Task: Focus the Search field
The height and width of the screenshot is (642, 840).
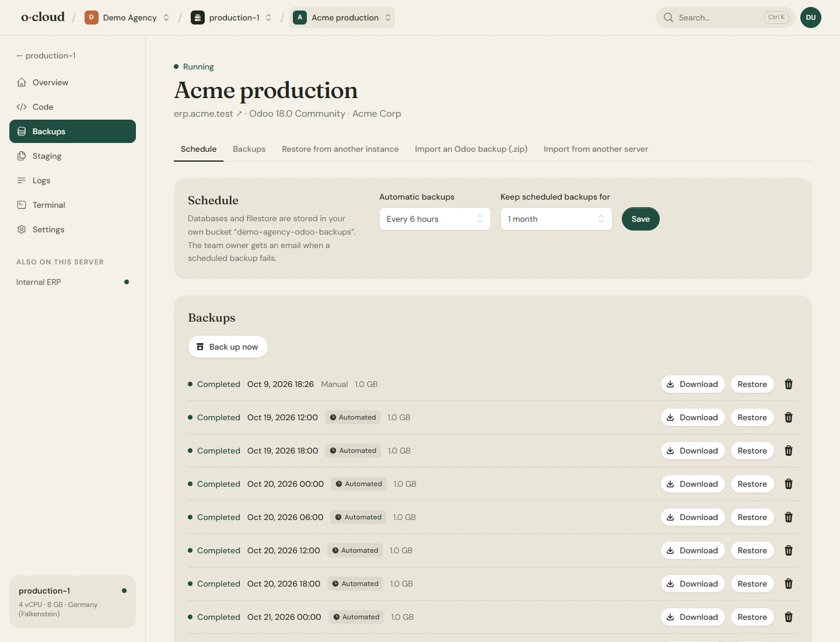Action: tap(726, 18)
